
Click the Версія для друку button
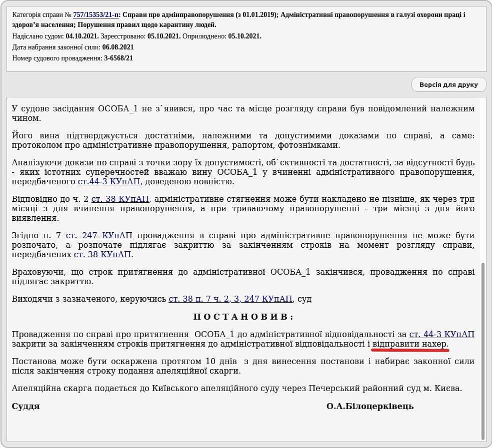coord(448,84)
